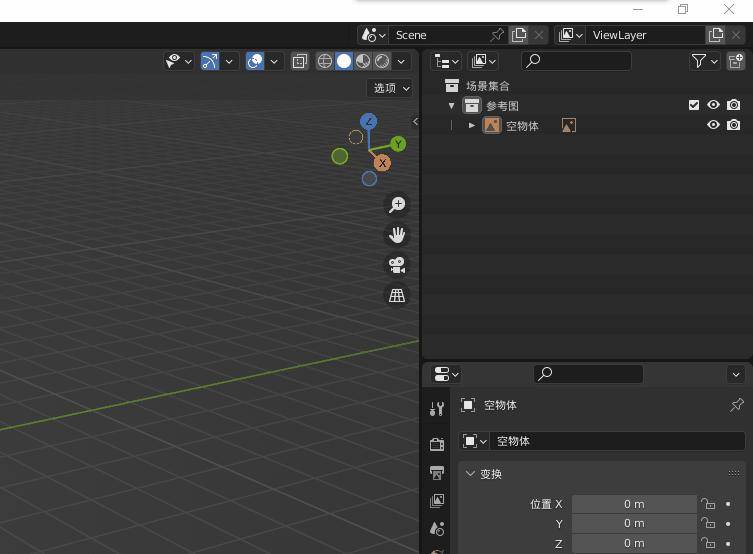Open the shading options dropdown
753x554 pixels.
(x=401, y=61)
